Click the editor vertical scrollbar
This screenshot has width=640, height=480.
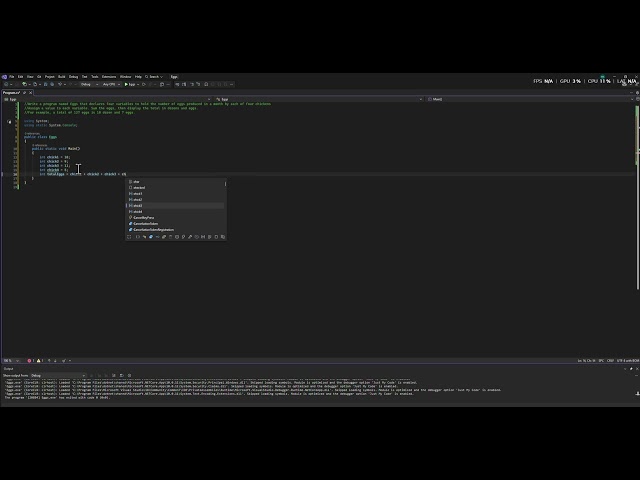637,196
